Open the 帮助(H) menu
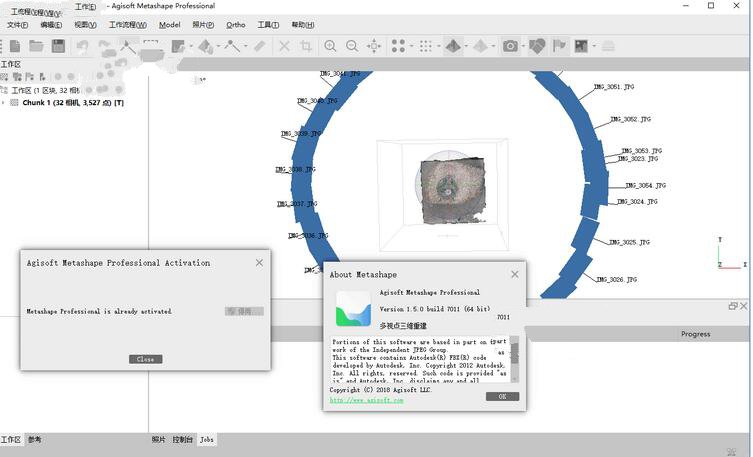The image size is (753, 457). point(303,25)
